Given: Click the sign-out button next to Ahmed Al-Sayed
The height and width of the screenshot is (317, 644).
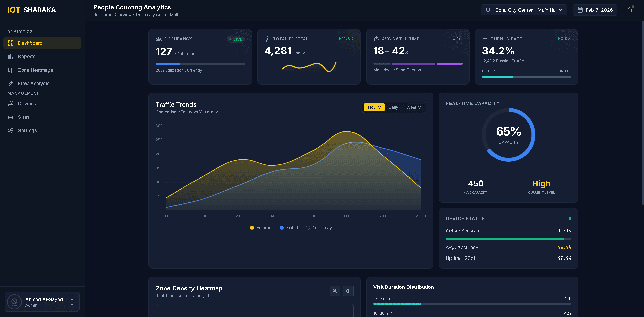Looking at the screenshot, I should click(x=73, y=302).
